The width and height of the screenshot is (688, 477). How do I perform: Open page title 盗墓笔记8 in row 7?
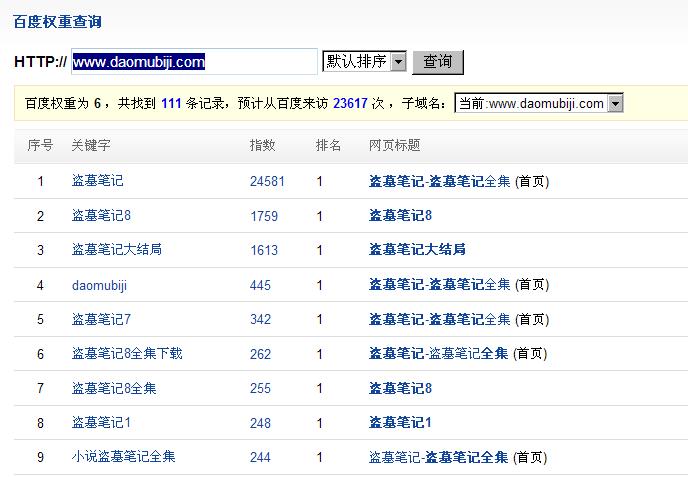[400, 388]
